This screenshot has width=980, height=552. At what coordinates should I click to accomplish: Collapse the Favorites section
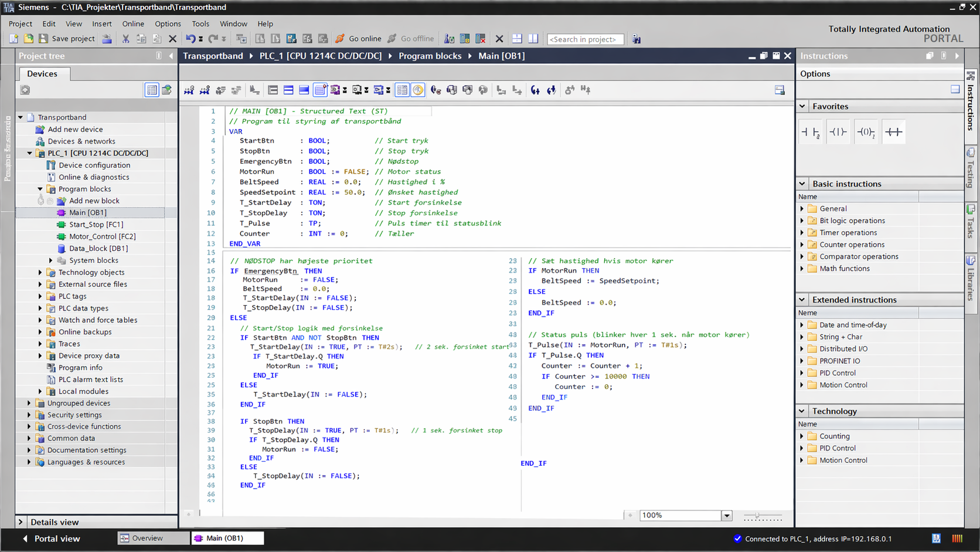802,106
